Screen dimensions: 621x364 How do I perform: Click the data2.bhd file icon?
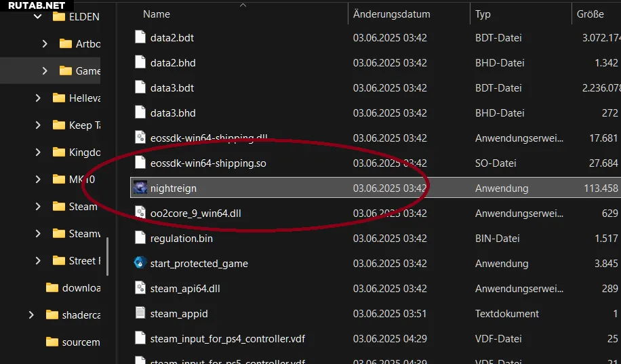(140, 62)
